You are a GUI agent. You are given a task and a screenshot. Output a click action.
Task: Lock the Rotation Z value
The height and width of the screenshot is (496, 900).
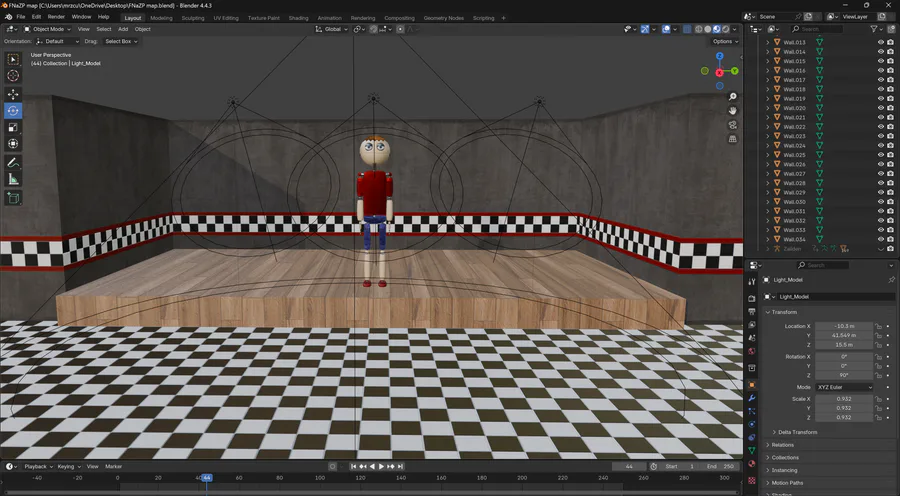[x=878, y=375]
